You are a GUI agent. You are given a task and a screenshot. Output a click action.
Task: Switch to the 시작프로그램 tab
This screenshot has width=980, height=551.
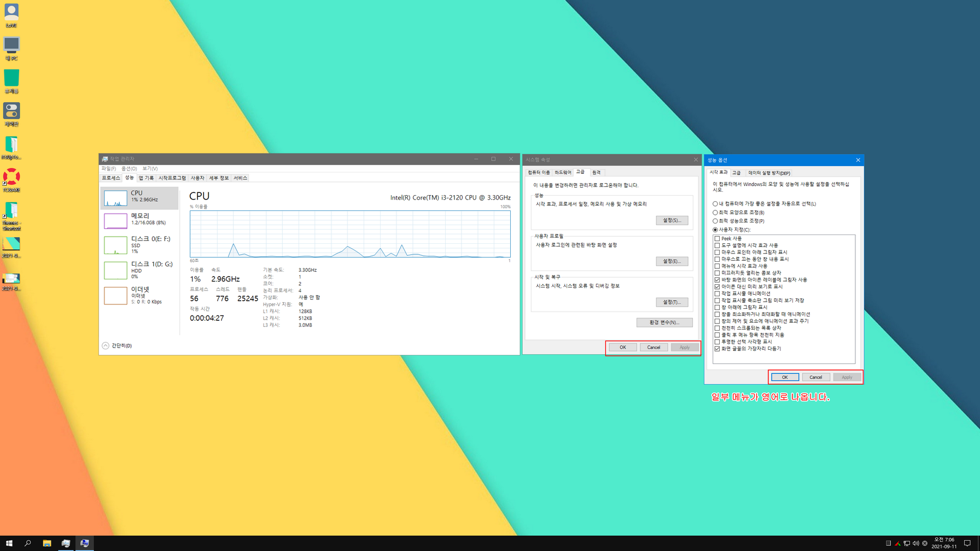[172, 178]
